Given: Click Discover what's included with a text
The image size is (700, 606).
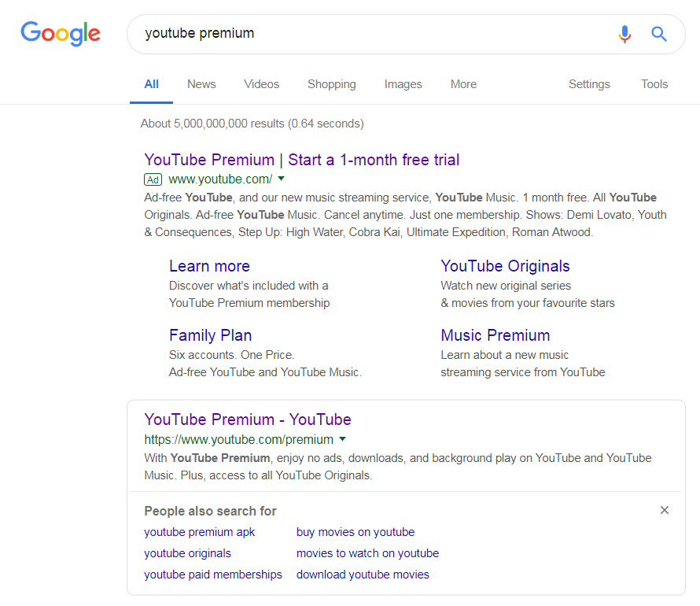Looking at the screenshot, I should point(249,286).
